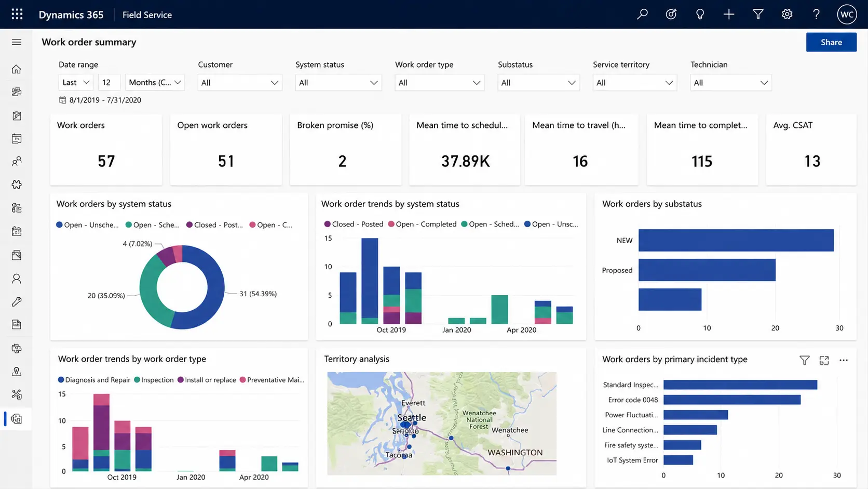Open the System status filter dropdown
The width and height of the screenshot is (868, 489).
(338, 83)
